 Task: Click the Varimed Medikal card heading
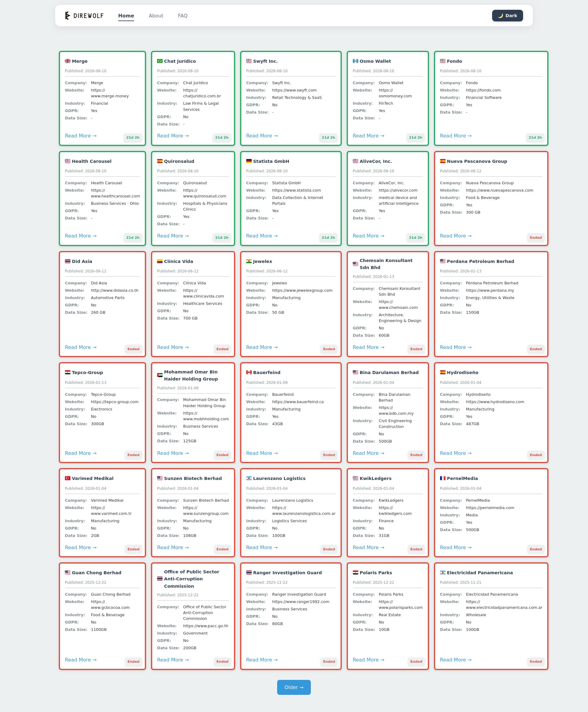tap(92, 478)
